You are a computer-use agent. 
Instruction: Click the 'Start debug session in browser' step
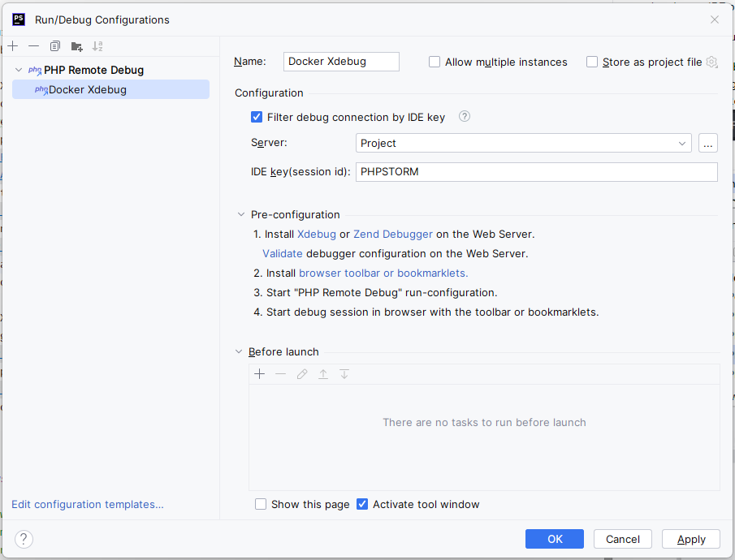pos(426,312)
